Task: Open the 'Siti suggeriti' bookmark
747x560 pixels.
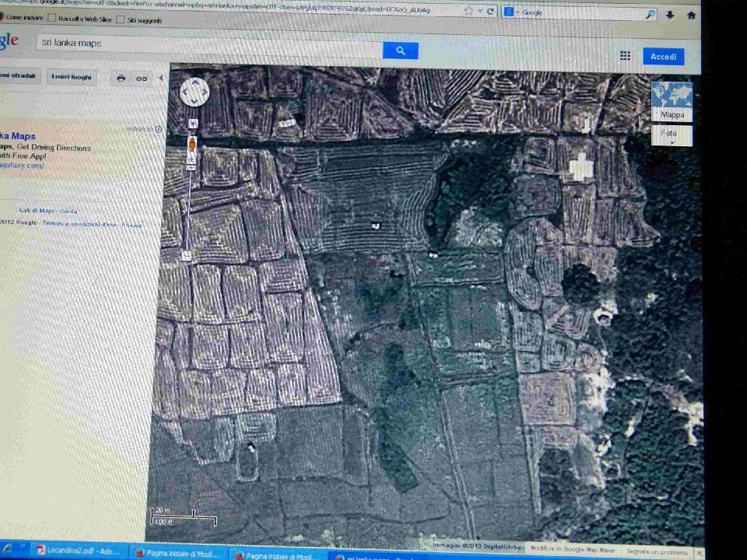Action: pos(139,20)
